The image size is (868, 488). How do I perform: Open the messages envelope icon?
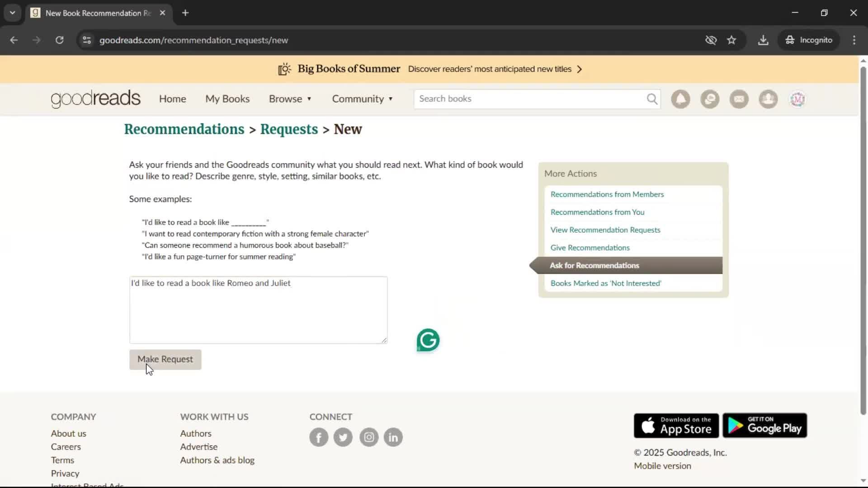(x=739, y=99)
